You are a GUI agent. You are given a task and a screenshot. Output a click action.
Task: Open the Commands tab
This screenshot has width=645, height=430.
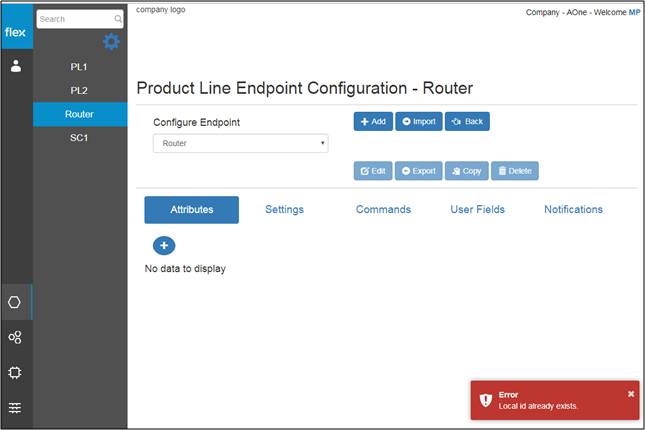pyautogui.click(x=383, y=209)
